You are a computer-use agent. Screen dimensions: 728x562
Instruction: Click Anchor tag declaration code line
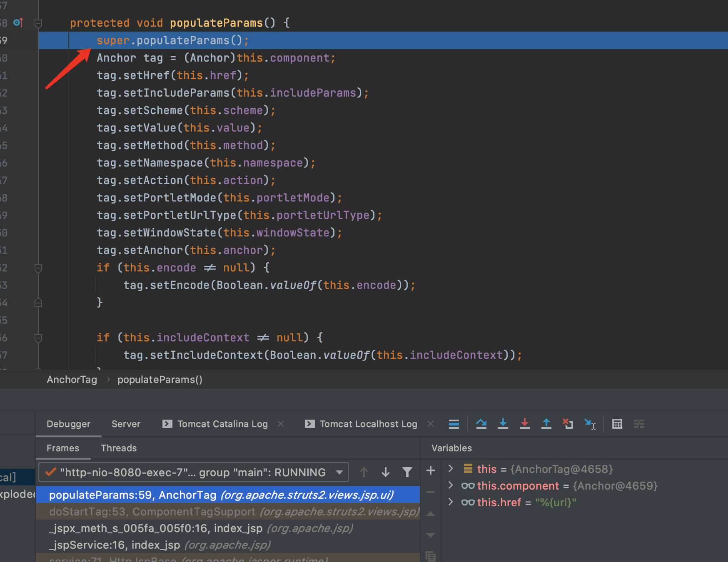click(216, 58)
